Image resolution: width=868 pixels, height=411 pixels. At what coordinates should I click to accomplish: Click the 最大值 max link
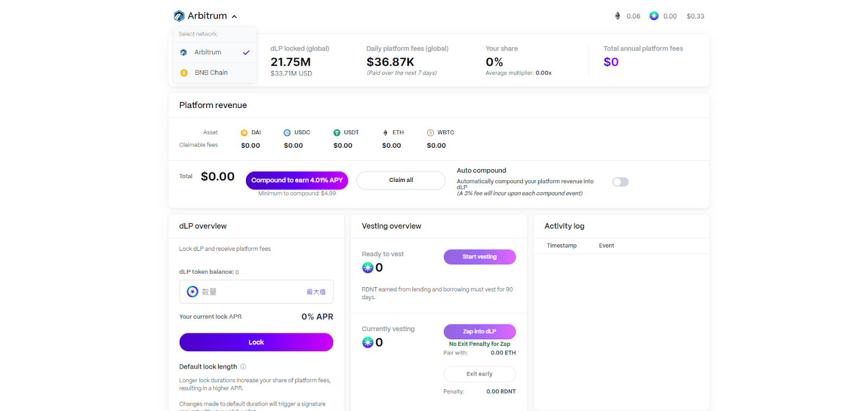coord(316,292)
